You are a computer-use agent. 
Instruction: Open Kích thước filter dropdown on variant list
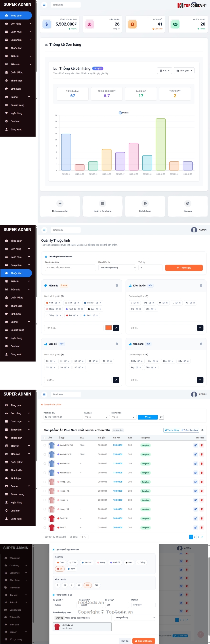click(x=124, y=417)
